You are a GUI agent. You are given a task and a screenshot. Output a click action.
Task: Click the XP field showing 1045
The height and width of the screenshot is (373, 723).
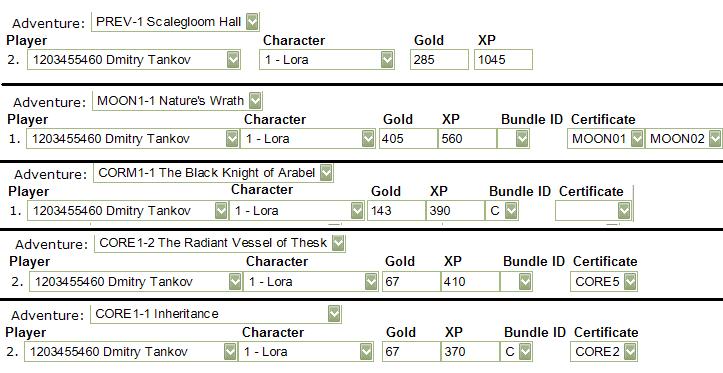(x=503, y=59)
